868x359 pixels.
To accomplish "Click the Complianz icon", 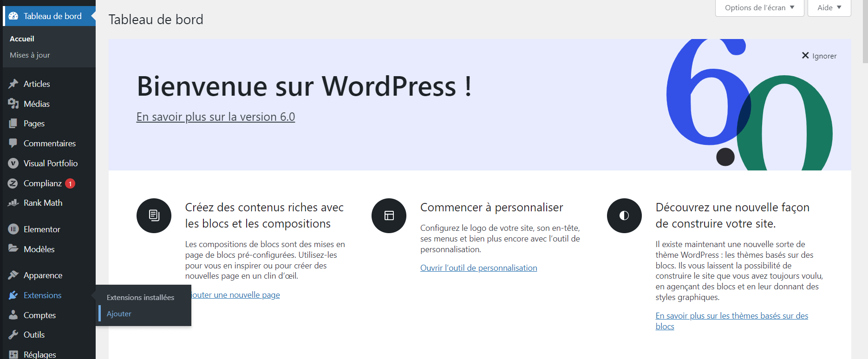I will coord(13,183).
